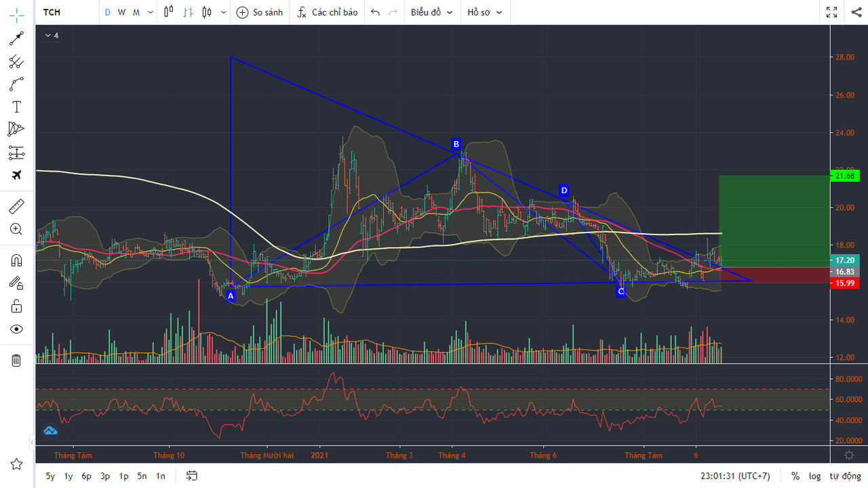Collapse the indicator legend labeled 4
Image resolution: width=868 pixels, height=488 pixels.
52,35
